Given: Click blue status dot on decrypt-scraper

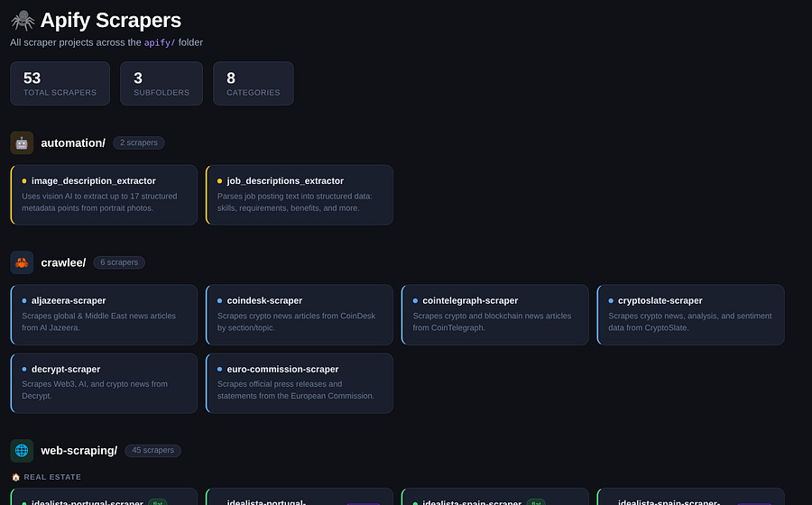Looking at the screenshot, I should pyautogui.click(x=24, y=370).
